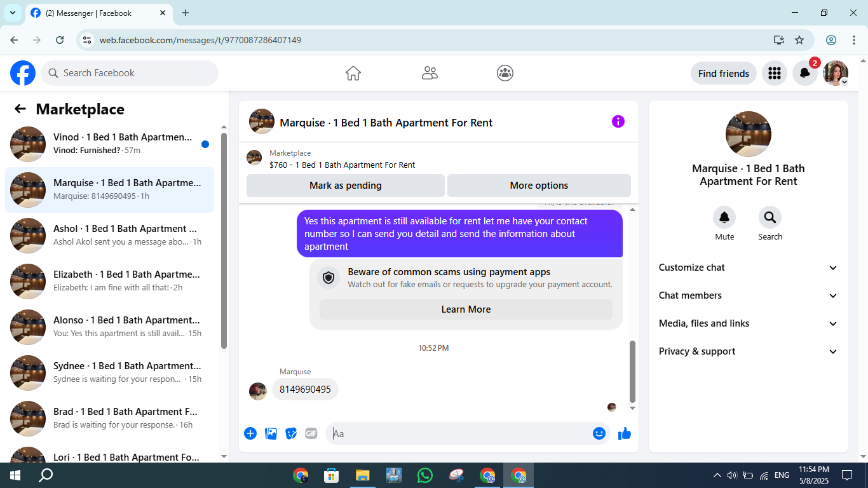
Task: Open Alonso's apartment conversation
Action: (109, 327)
